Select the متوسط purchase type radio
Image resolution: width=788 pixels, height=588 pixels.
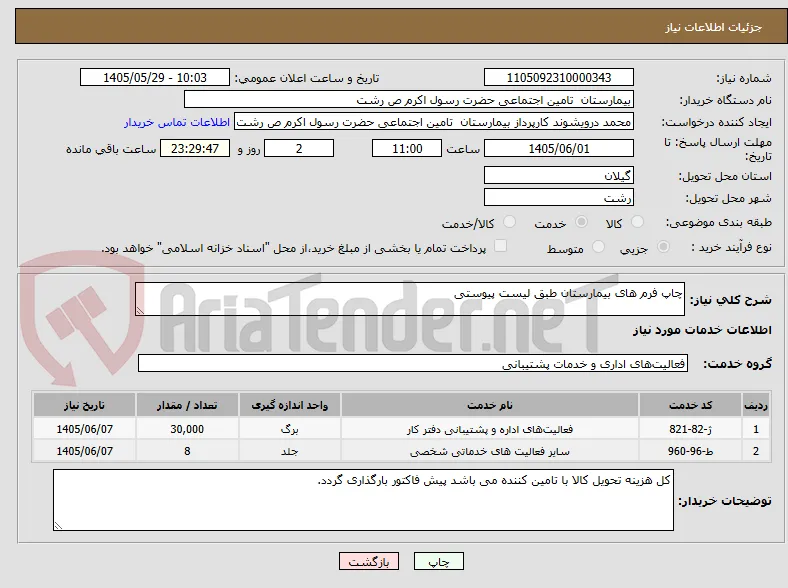(598, 246)
